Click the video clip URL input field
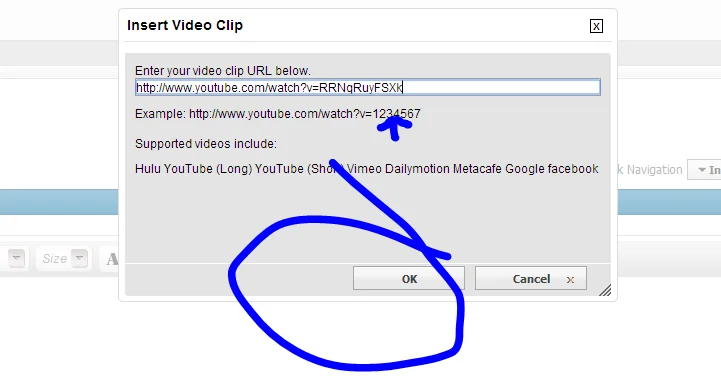721x388 pixels. (367, 87)
